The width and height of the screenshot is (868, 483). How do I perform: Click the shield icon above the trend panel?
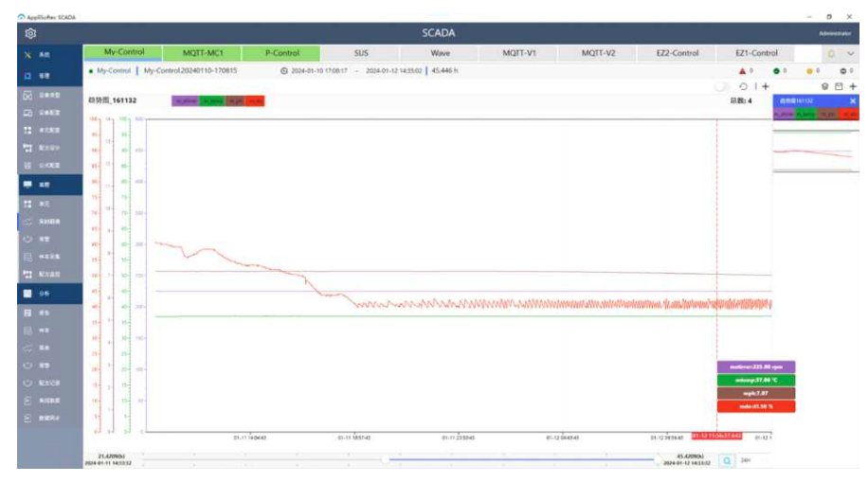(823, 86)
